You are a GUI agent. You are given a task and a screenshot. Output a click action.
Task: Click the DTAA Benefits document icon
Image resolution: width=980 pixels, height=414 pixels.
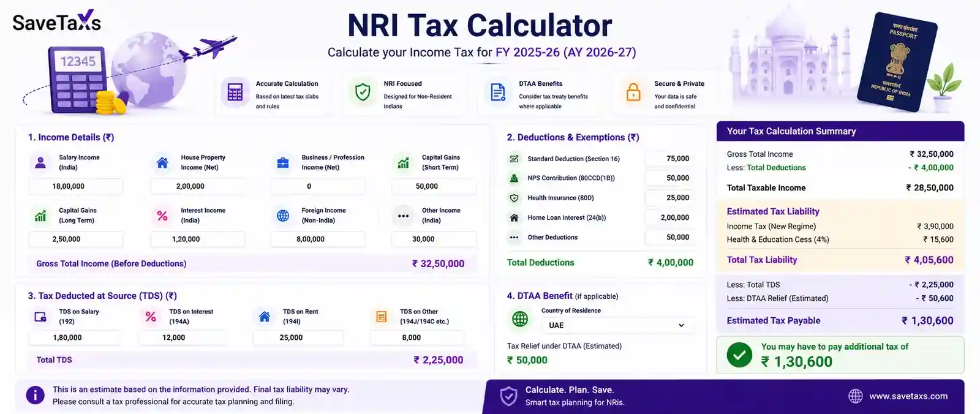[498, 92]
